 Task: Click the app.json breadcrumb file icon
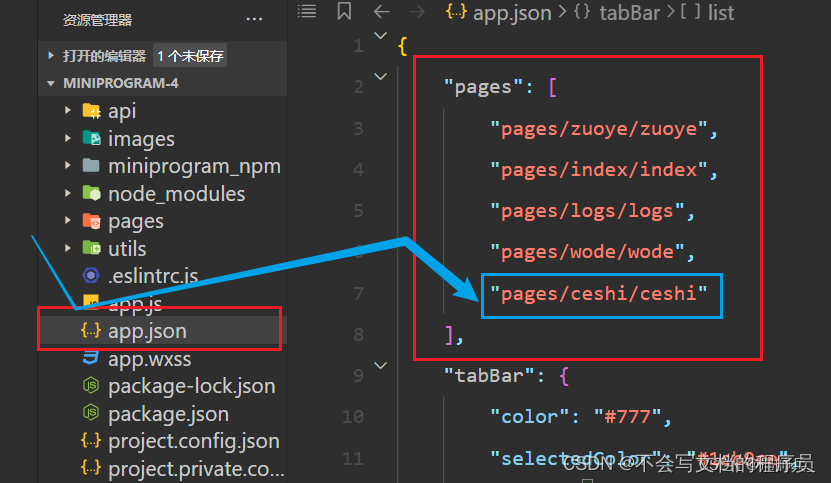[x=456, y=11]
